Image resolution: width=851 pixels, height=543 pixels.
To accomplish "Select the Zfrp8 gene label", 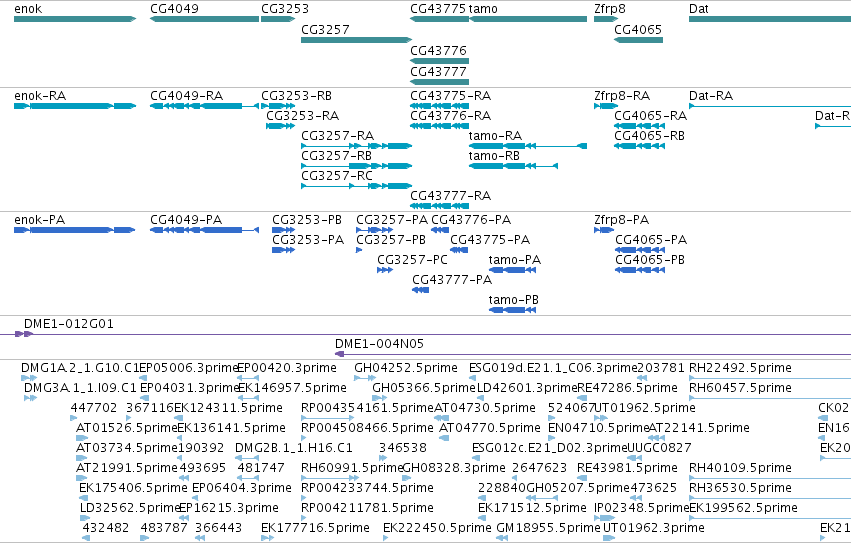I will click(610, 9).
